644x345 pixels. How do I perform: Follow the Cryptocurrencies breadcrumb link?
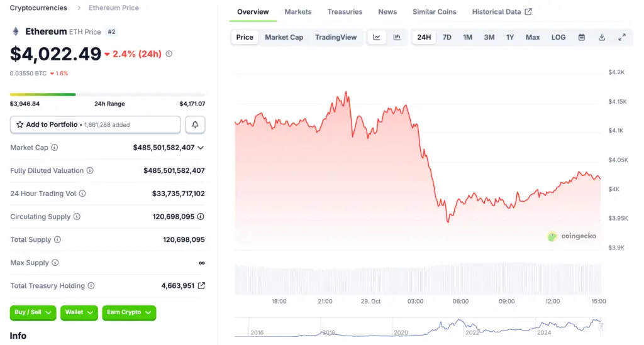pyautogui.click(x=38, y=8)
